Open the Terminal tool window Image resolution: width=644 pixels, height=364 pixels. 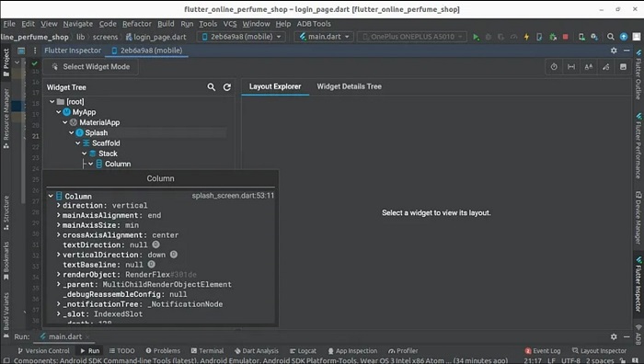tap(207, 351)
